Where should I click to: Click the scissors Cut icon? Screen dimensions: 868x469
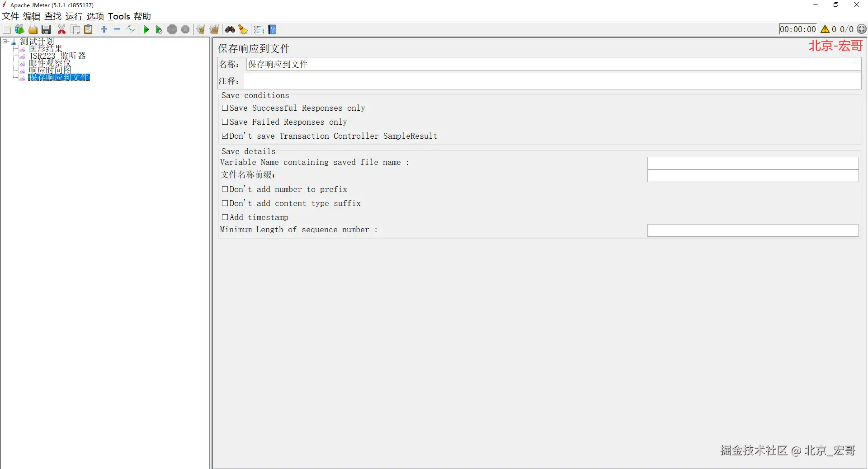[62, 30]
